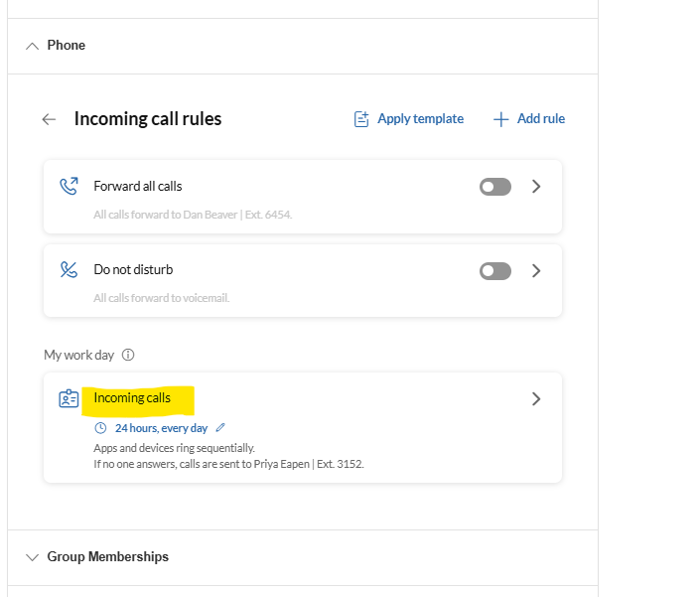Click the plus icon next to Add rule
The image size is (700, 597).
click(x=500, y=119)
